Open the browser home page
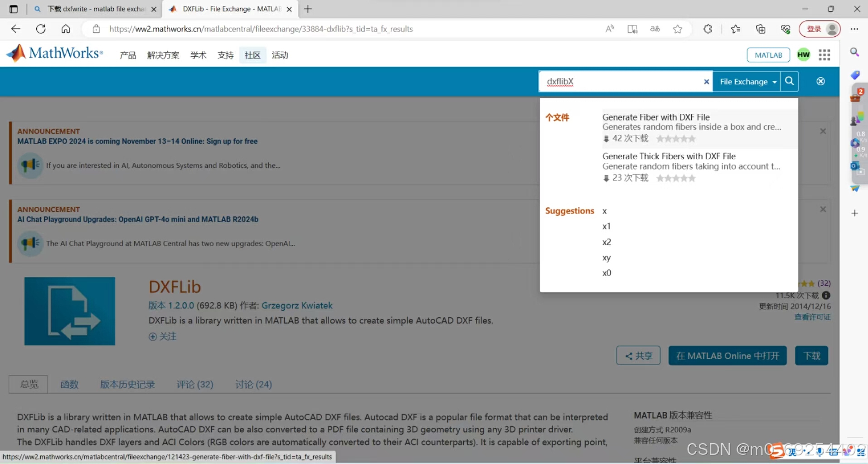The height and width of the screenshot is (464, 868). pos(66,29)
